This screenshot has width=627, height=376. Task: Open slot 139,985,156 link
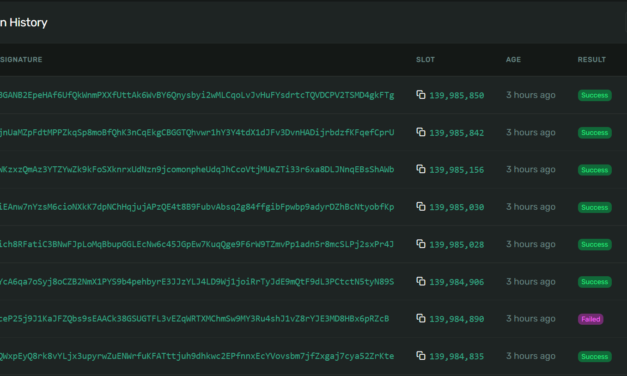[457, 170]
